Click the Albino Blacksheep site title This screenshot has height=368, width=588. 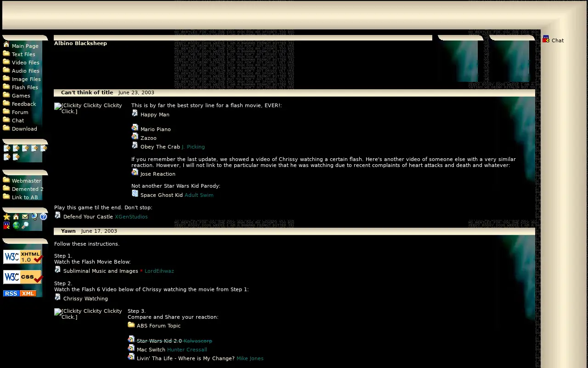[80, 43]
